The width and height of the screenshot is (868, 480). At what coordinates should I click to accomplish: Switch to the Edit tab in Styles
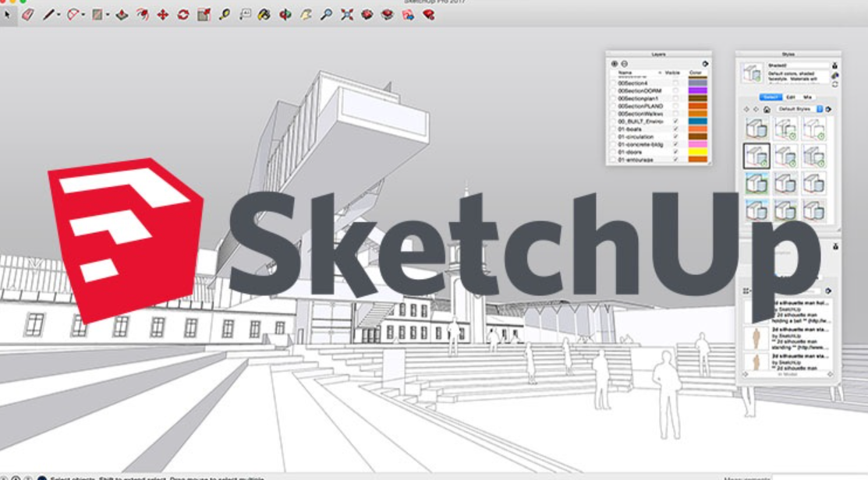pos(790,97)
